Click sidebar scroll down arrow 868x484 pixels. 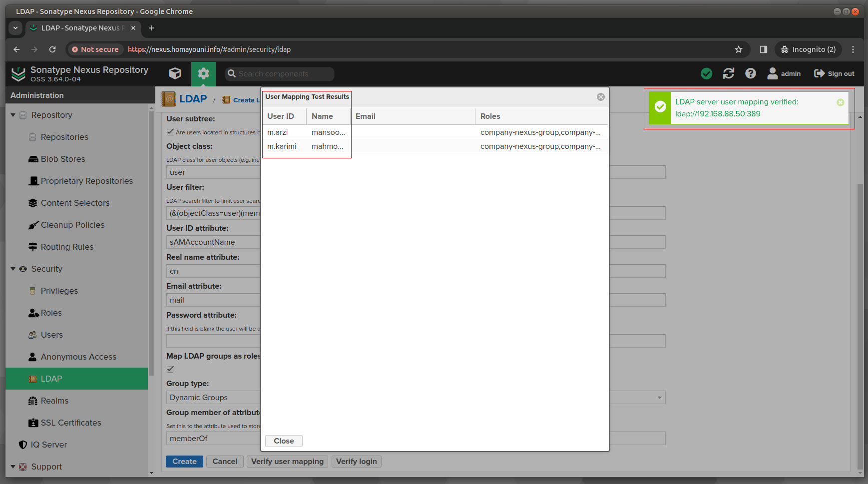tap(151, 473)
